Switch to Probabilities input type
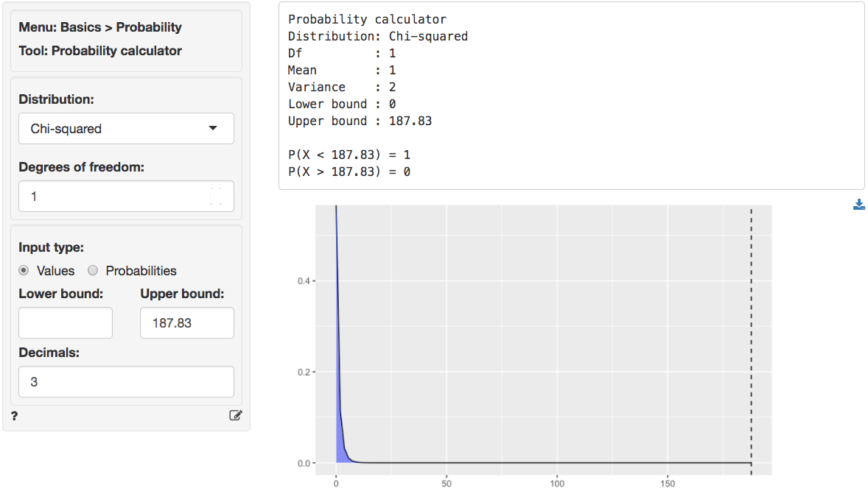The height and width of the screenshot is (491, 868). point(92,270)
